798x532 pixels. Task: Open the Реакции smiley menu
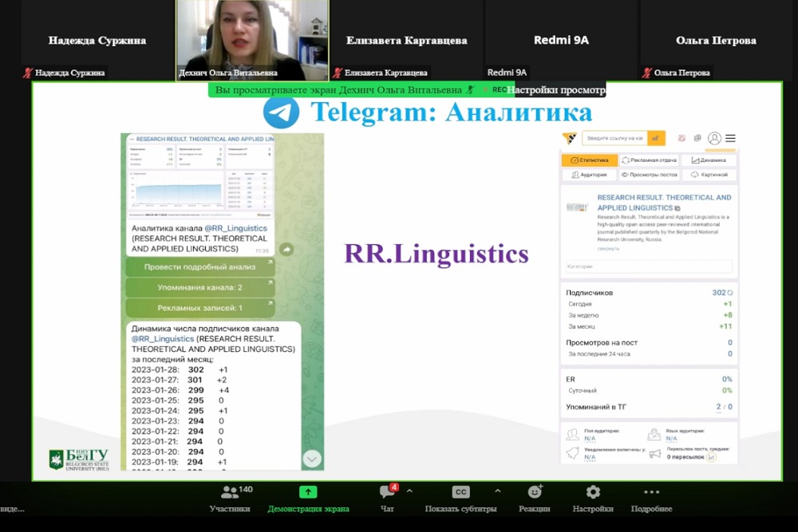click(x=534, y=499)
